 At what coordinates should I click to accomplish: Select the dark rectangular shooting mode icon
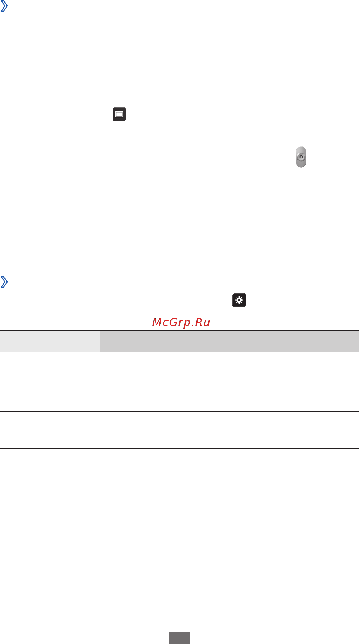[x=119, y=114]
